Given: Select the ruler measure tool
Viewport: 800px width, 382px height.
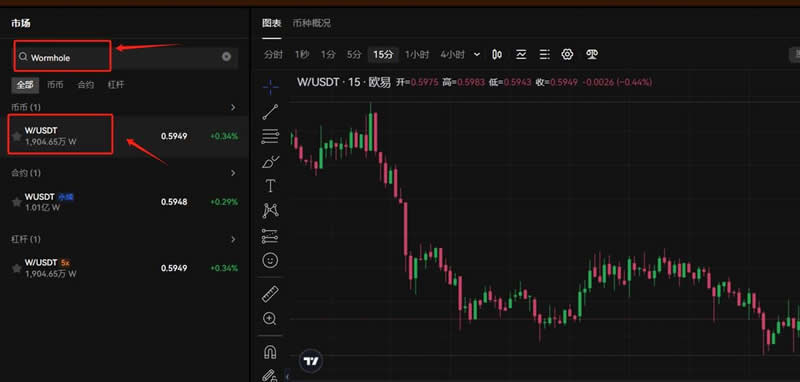Looking at the screenshot, I should (x=270, y=294).
